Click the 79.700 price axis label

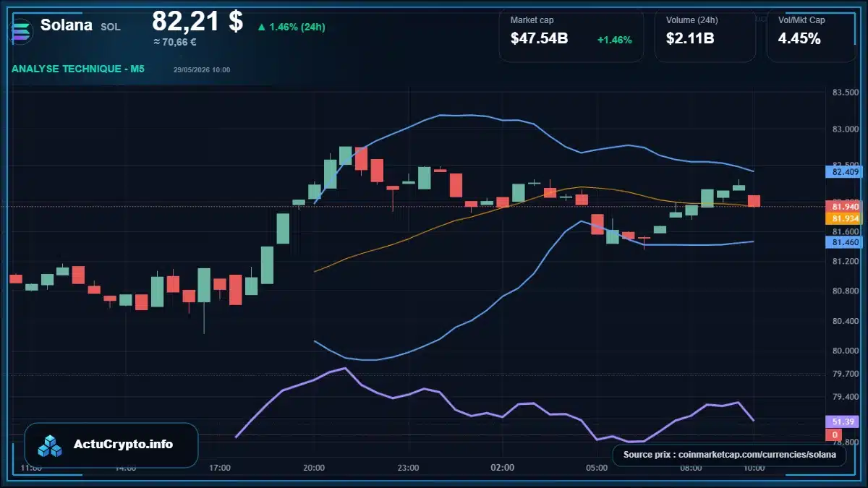pyautogui.click(x=846, y=374)
